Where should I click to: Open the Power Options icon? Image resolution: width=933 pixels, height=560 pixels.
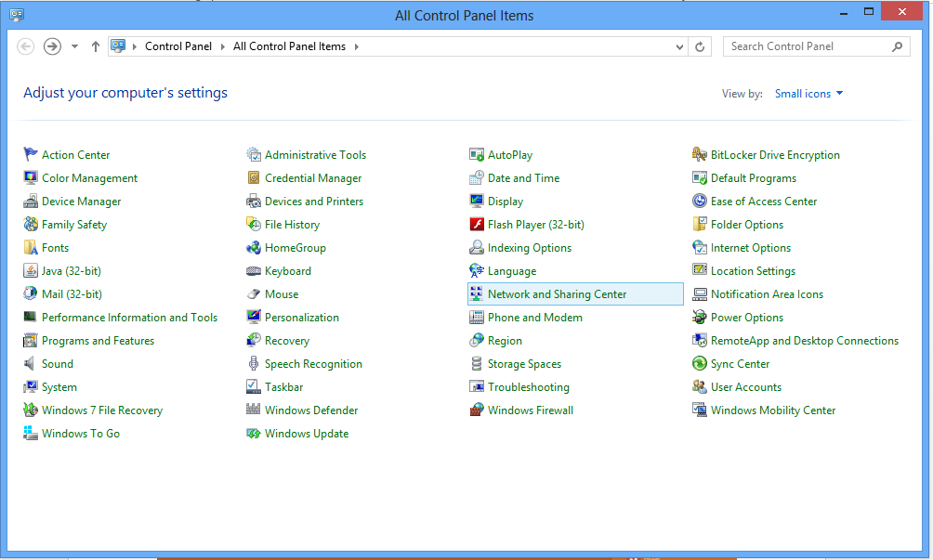pyautogui.click(x=700, y=317)
